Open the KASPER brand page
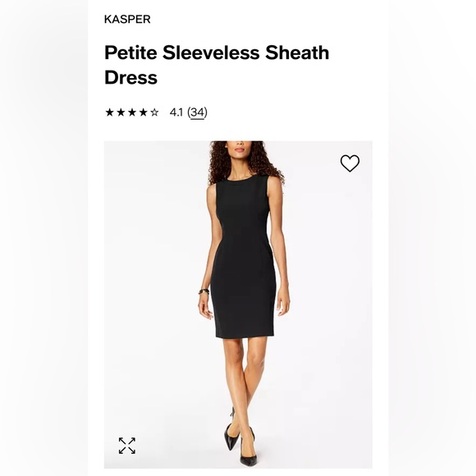Screen dimensions: 476x476 pos(127,19)
